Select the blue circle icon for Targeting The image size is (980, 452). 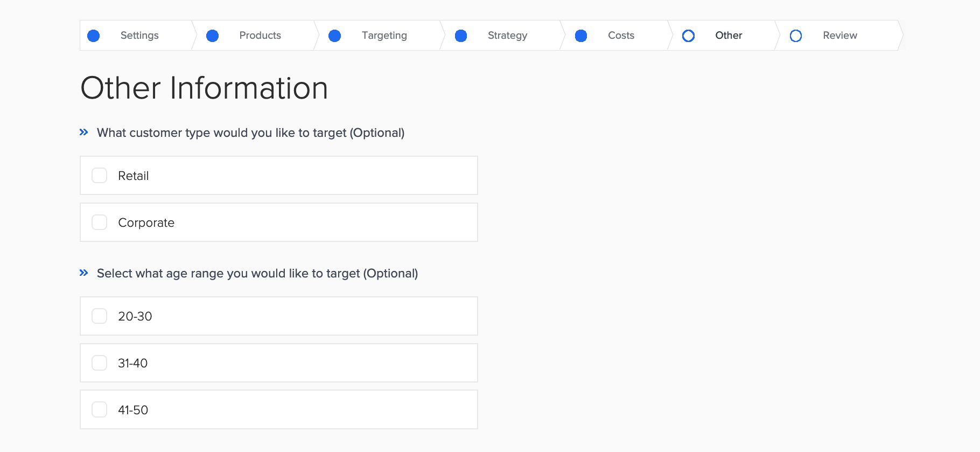(x=335, y=36)
